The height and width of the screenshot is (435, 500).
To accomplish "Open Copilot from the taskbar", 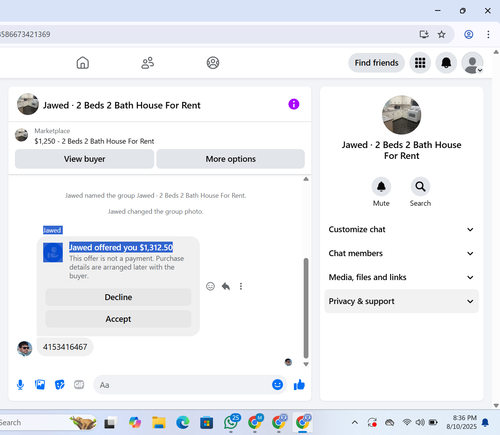I will tap(135, 423).
